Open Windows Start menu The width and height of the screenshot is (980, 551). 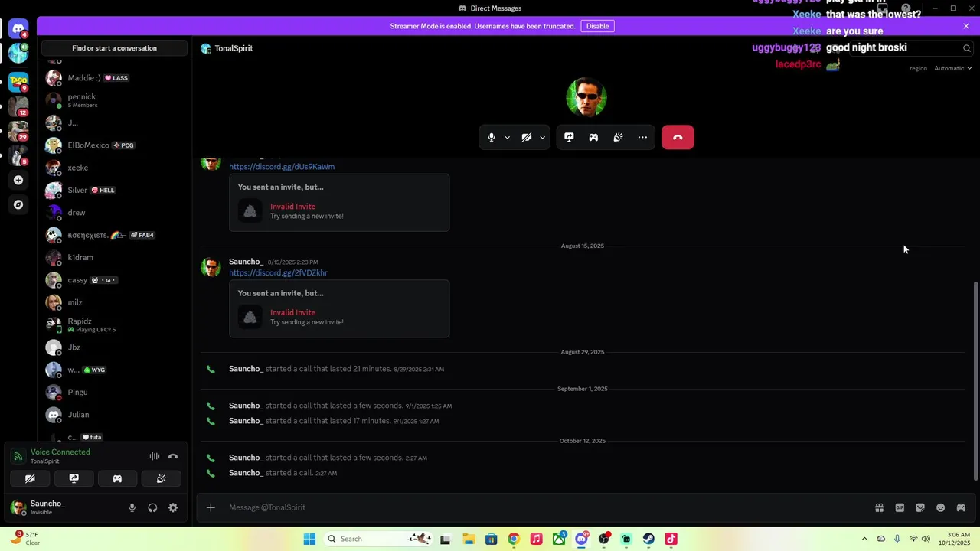tap(309, 539)
